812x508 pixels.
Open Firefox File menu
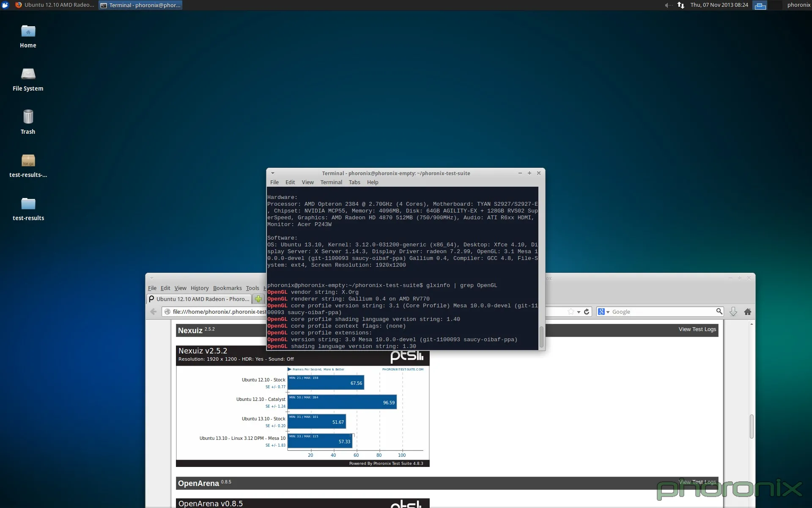(x=152, y=288)
